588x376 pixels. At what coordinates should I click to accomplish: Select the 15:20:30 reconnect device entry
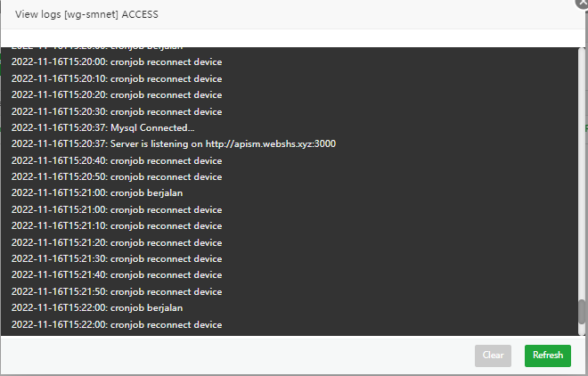click(x=116, y=111)
